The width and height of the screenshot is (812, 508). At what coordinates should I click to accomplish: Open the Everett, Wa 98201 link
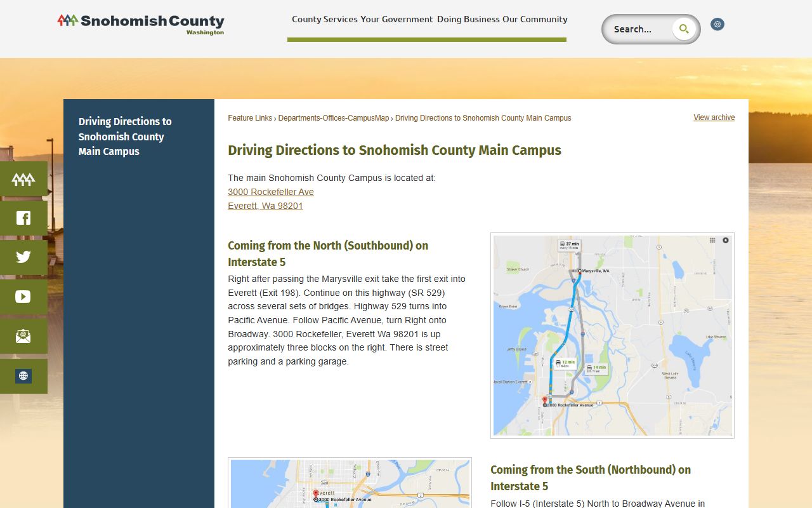266,206
